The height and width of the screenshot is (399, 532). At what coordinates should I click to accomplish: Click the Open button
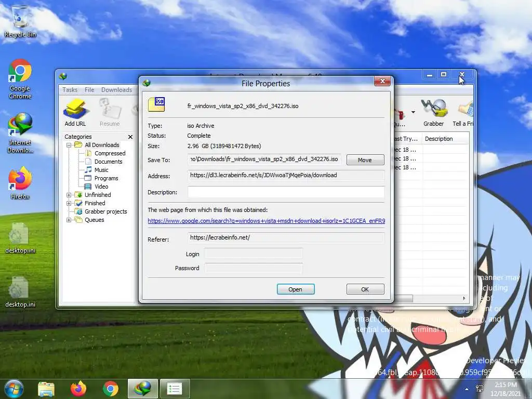click(296, 289)
